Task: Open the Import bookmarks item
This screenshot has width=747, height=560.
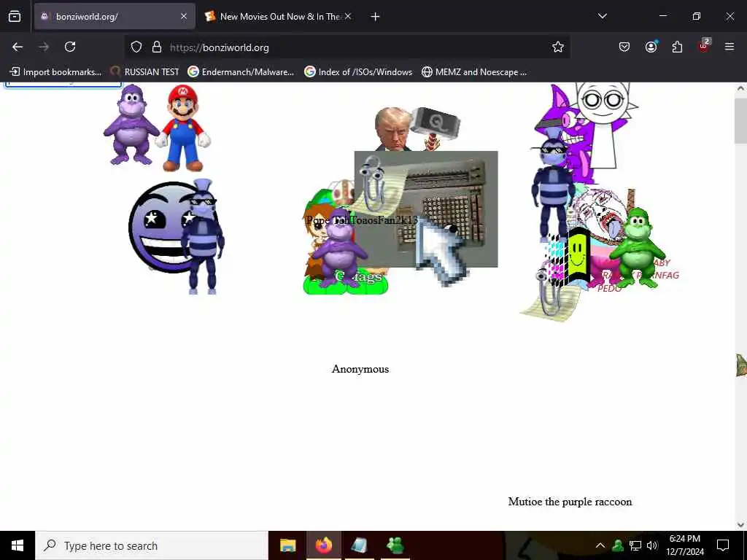Action: pos(55,72)
